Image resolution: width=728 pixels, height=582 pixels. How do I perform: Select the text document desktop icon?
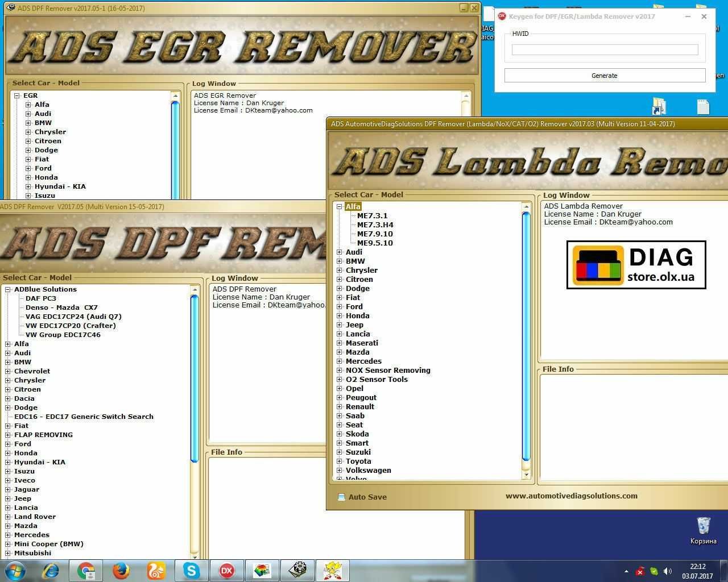(703, 106)
